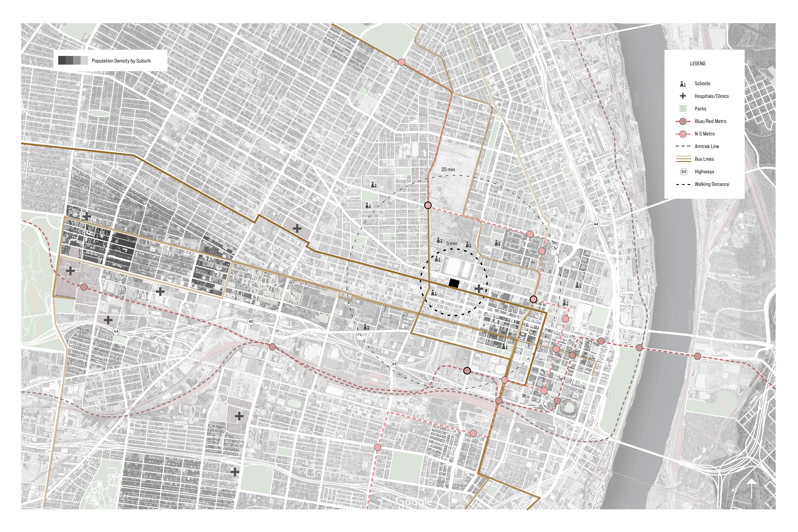
Task: Click the 'N-S Metro' legend label
Action: (704, 134)
